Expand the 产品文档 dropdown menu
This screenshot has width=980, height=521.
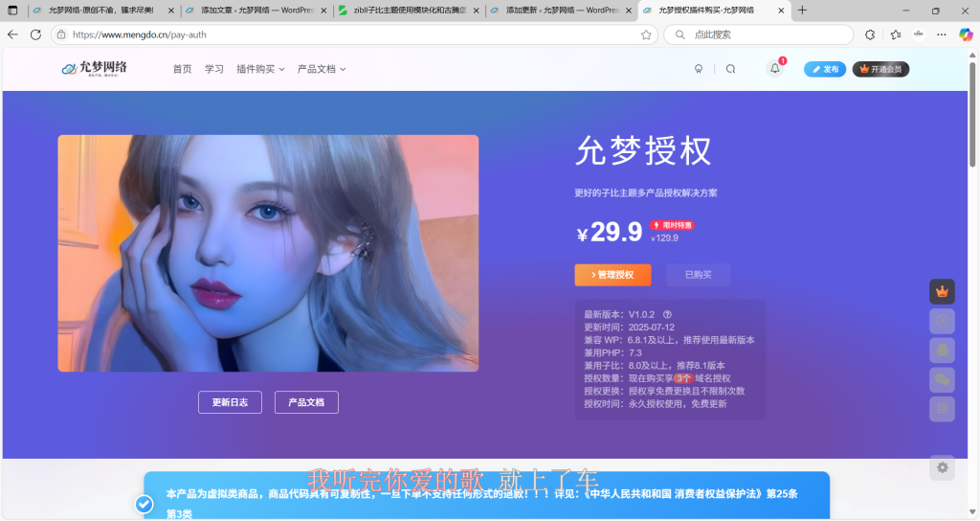(x=322, y=69)
